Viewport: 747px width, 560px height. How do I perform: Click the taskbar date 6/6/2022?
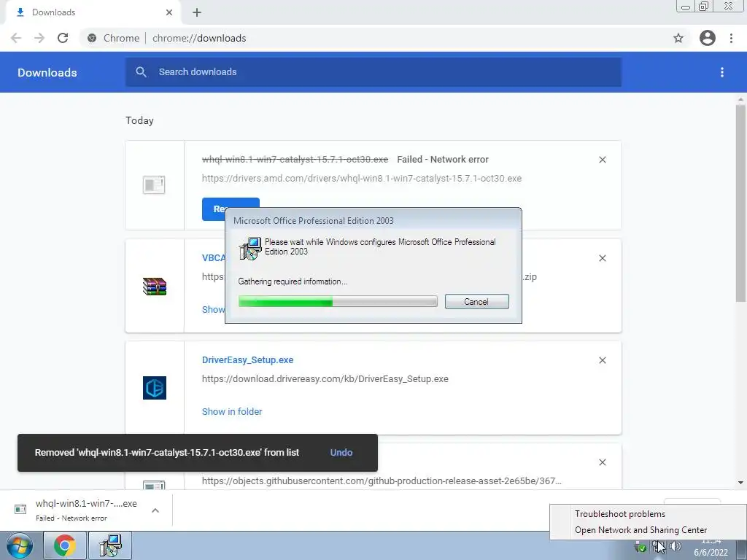point(711,553)
